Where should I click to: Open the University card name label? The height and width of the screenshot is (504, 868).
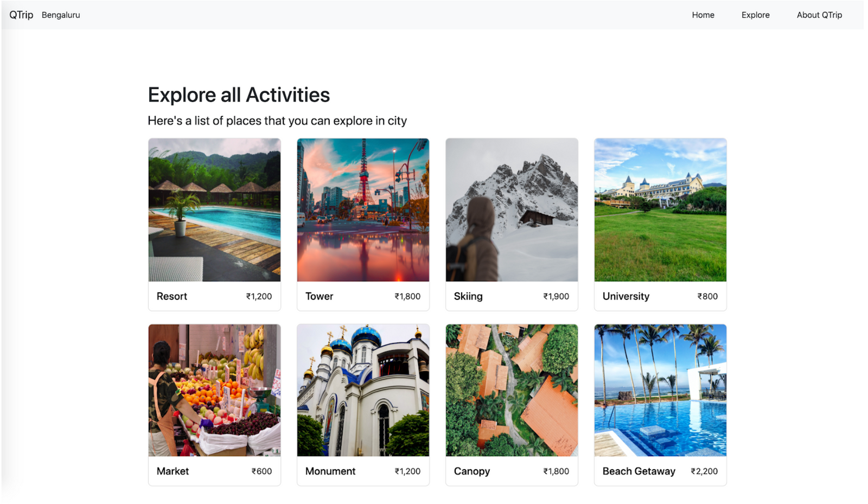(626, 296)
